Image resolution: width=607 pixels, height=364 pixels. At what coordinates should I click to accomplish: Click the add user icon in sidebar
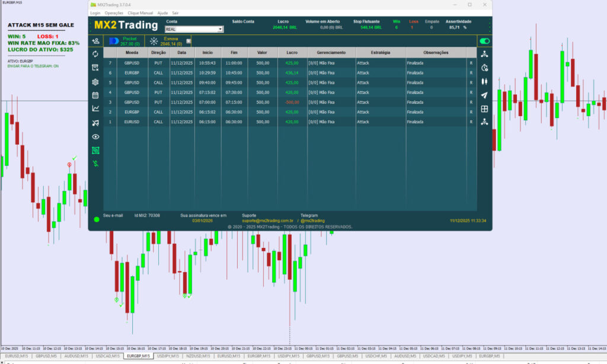point(95,41)
